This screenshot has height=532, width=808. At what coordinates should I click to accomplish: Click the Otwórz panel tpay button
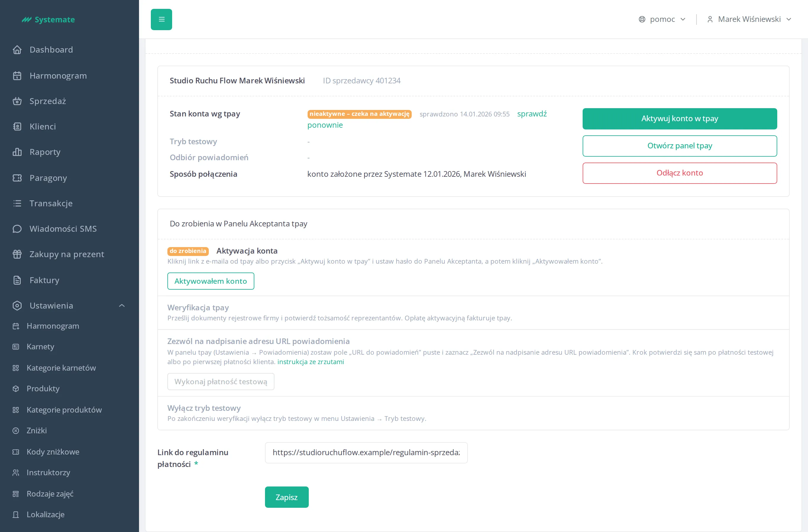click(x=680, y=146)
